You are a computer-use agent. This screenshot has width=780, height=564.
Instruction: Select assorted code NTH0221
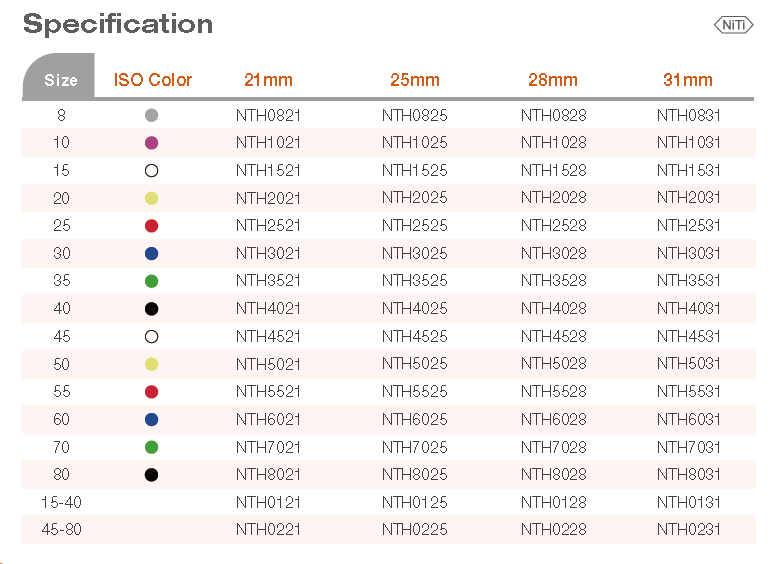click(x=268, y=530)
